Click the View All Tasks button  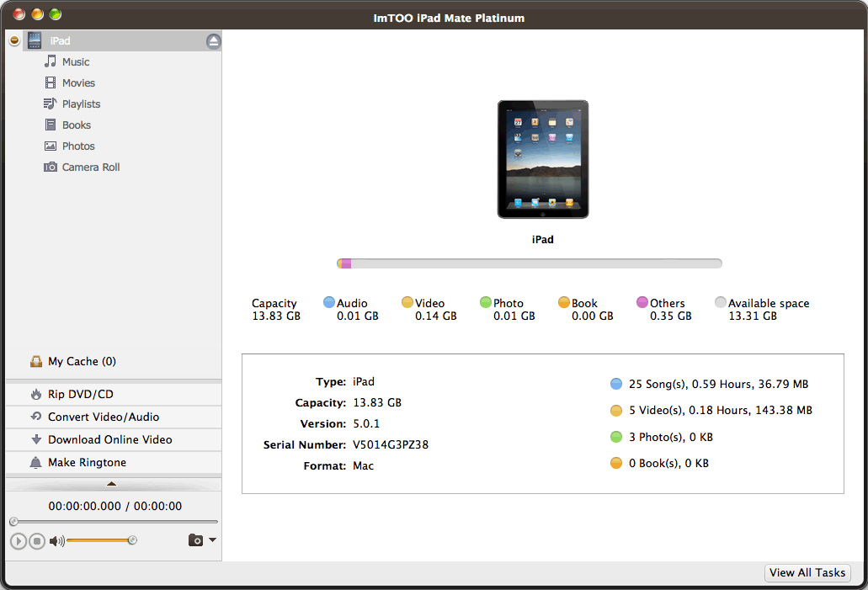tap(807, 572)
